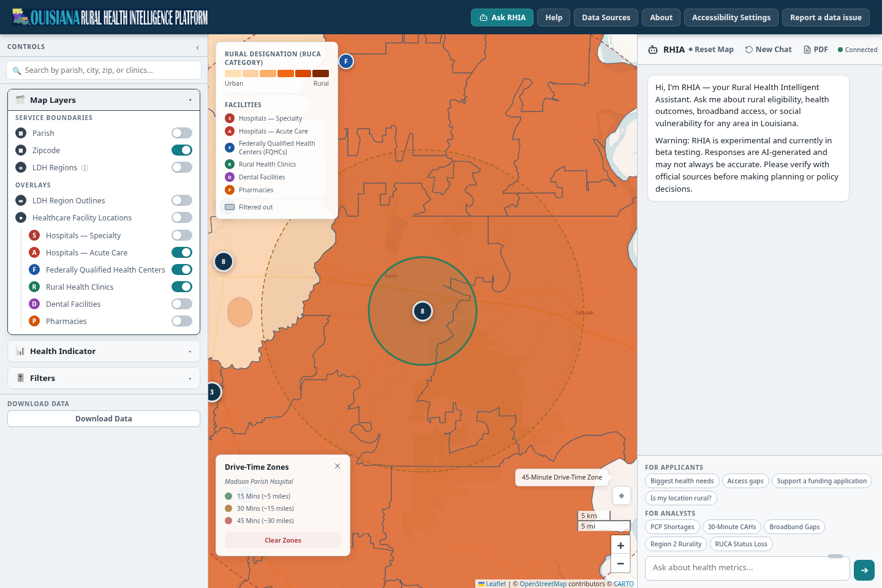Send the chat message with arrow button
This screenshot has width=882, height=588.
pos(864,570)
